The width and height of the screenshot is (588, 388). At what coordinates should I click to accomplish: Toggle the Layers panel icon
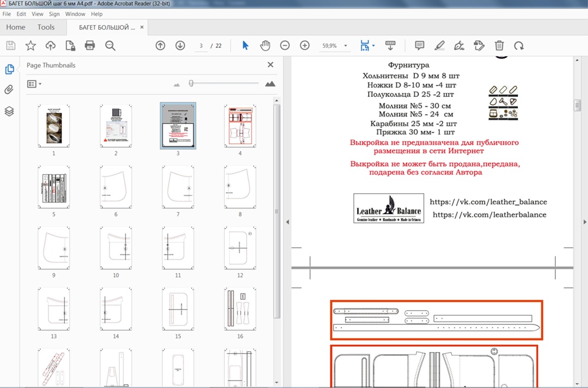pos(9,111)
